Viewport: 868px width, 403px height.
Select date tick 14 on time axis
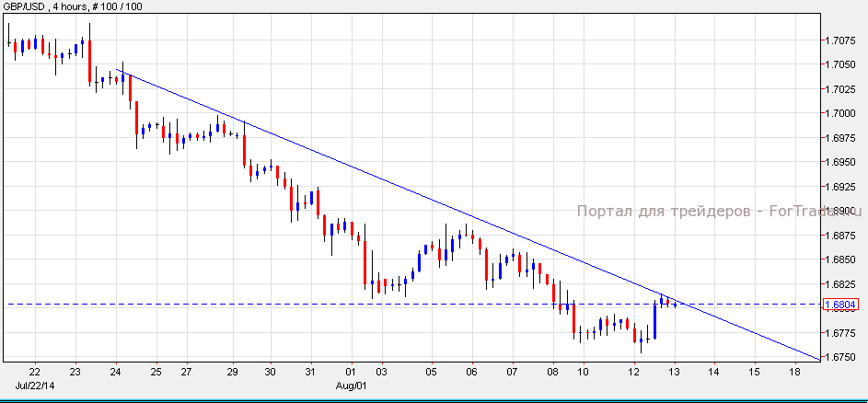[x=714, y=372]
